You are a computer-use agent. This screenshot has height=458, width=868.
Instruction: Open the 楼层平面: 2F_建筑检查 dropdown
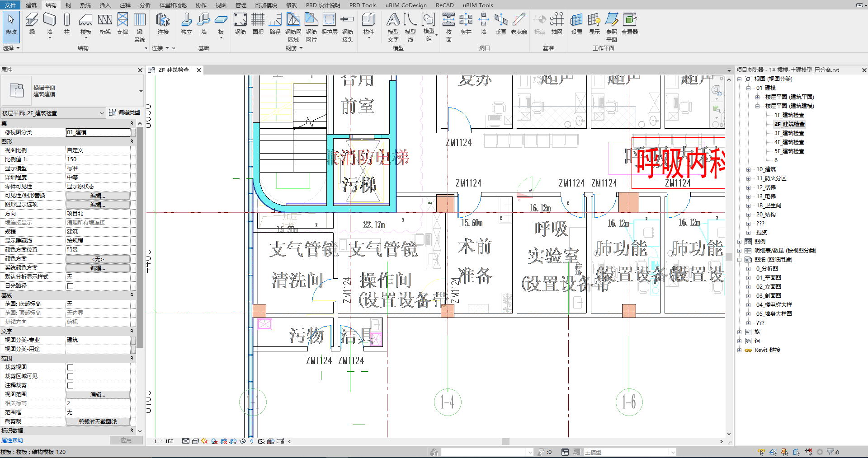tap(53, 113)
